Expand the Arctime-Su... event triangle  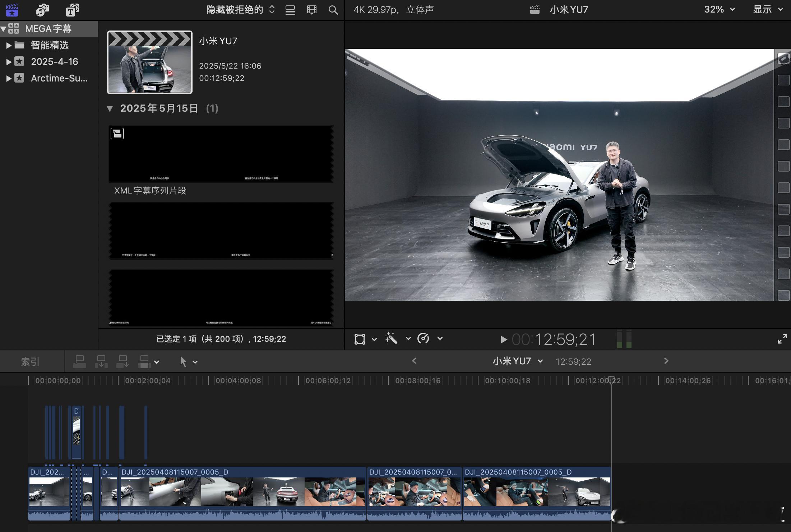[x=9, y=78]
